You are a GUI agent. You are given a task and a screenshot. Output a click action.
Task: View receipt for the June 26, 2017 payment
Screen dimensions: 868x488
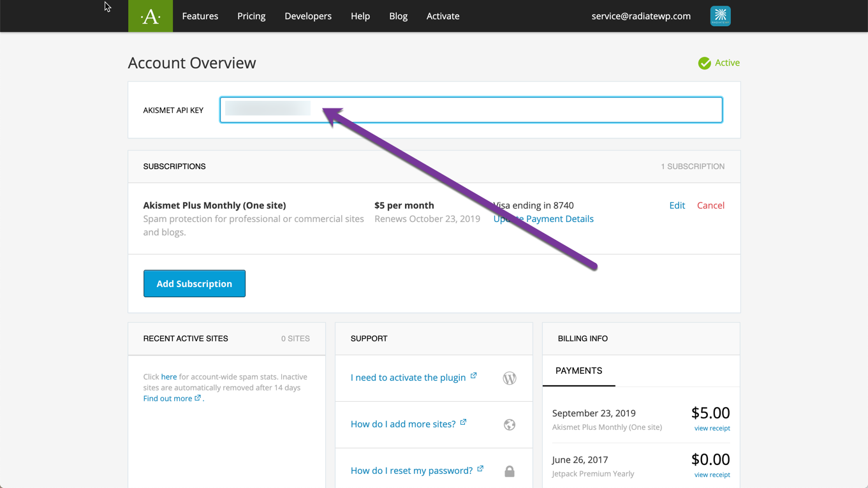712,475
